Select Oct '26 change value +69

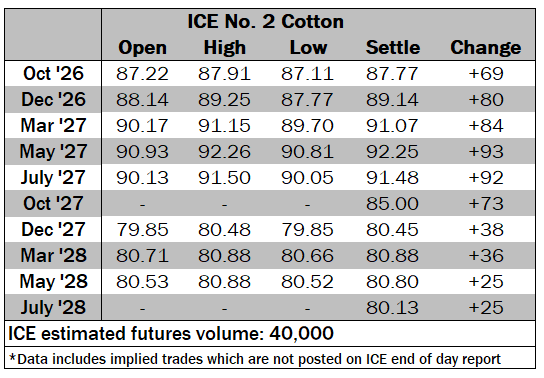tap(486, 74)
